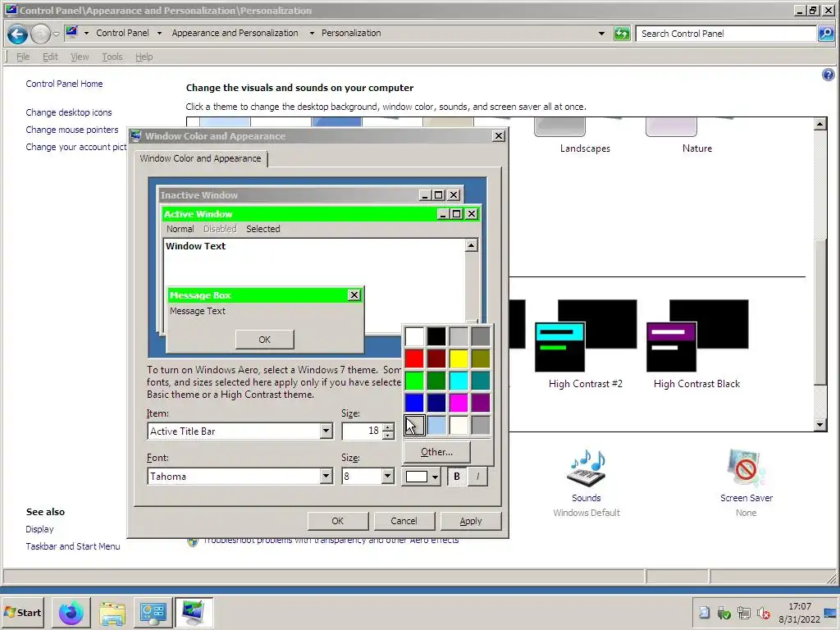This screenshot has width=840, height=630.
Task: Click the preview Message Box OK button
Action: click(x=265, y=340)
